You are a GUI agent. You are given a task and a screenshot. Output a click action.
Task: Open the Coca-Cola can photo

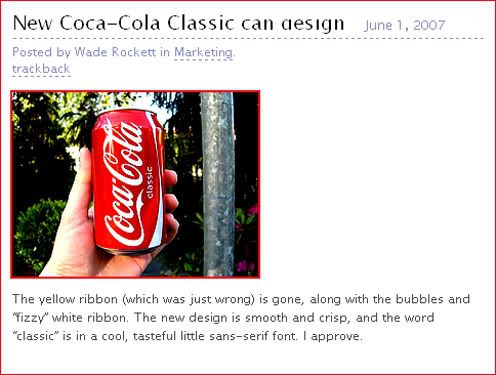(x=135, y=184)
